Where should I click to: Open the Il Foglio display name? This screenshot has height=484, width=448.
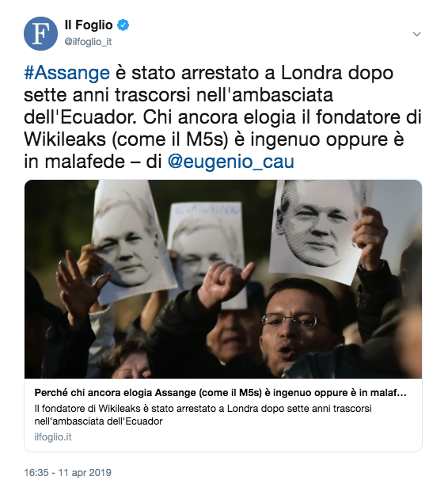89,25
